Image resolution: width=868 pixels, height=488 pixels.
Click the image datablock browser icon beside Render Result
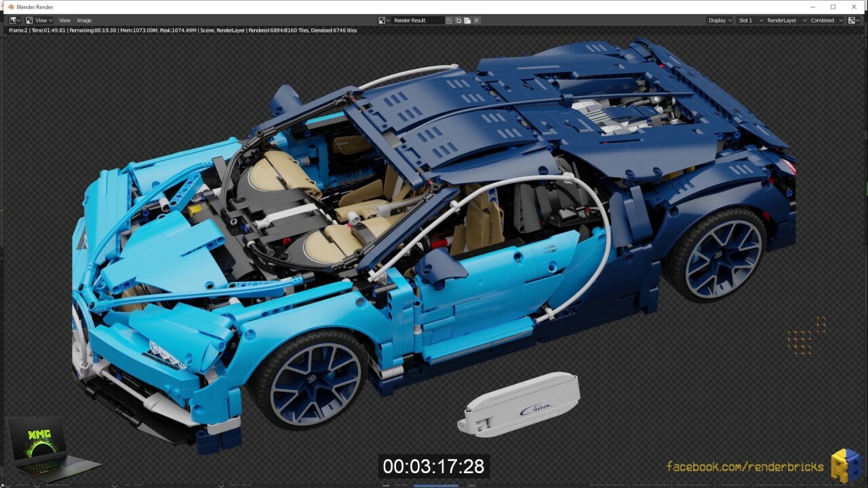(x=383, y=20)
